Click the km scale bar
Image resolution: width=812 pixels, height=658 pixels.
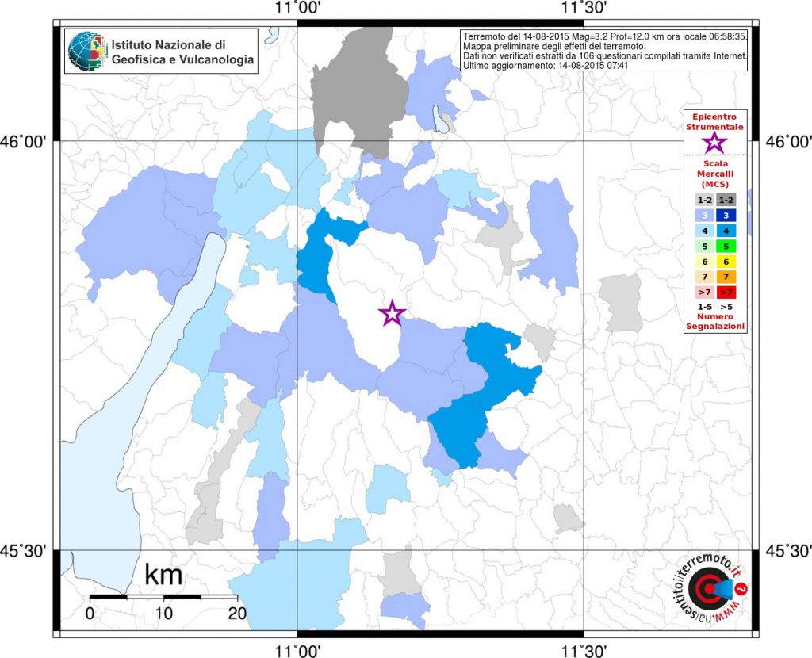(163, 597)
